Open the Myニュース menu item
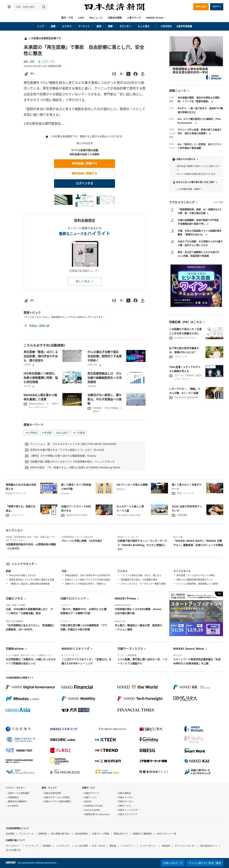 96,17
